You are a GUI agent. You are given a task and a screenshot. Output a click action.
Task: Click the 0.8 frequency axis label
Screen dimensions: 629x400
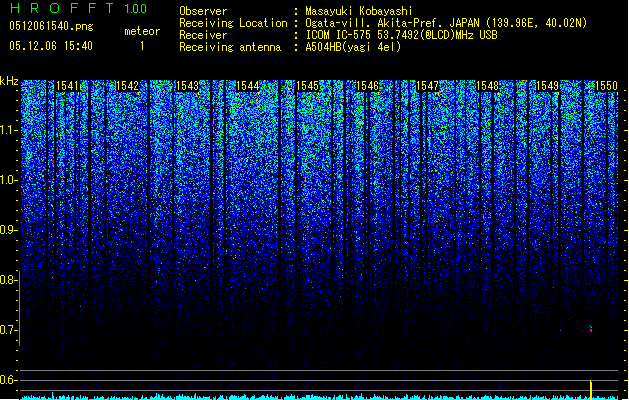9,280
